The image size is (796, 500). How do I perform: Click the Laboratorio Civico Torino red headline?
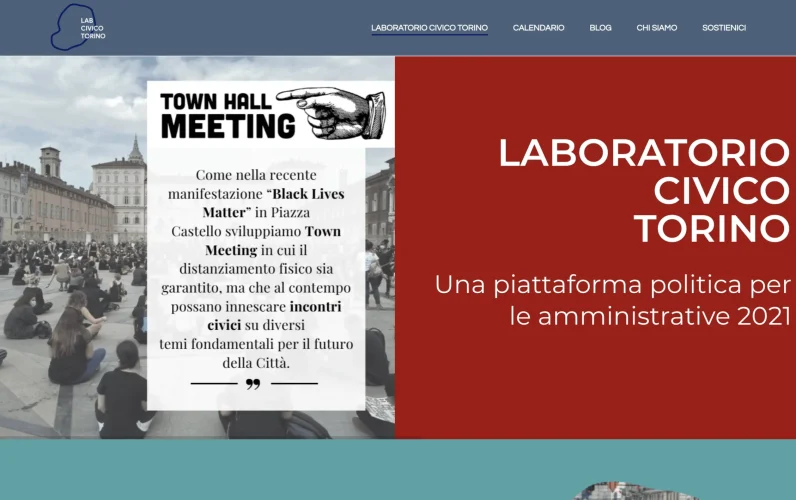click(x=645, y=190)
